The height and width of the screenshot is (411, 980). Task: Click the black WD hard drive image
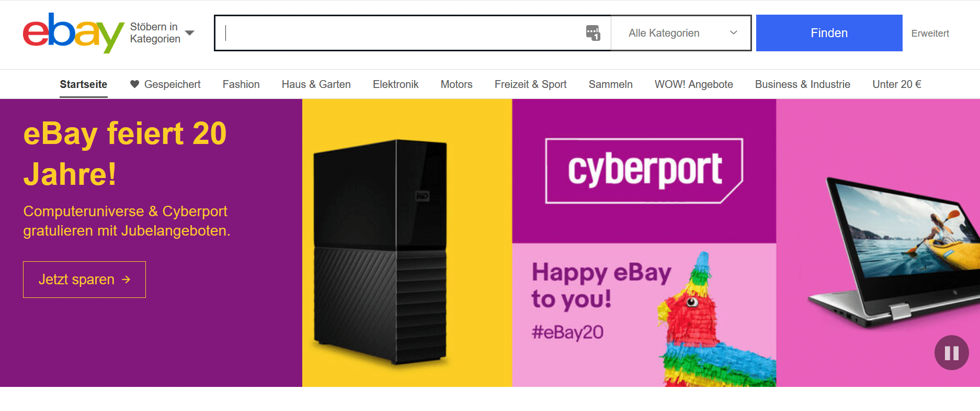click(x=380, y=251)
